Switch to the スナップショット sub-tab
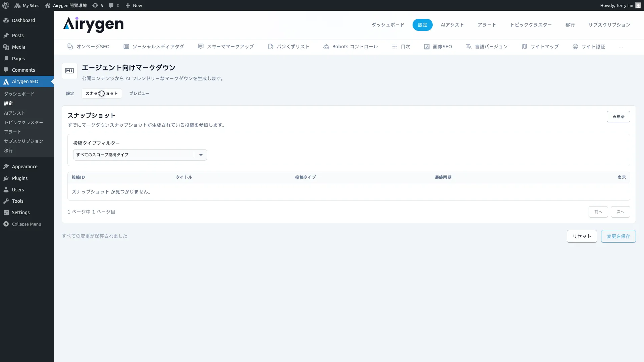The image size is (644, 362). pyautogui.click(x=102, y=94)
